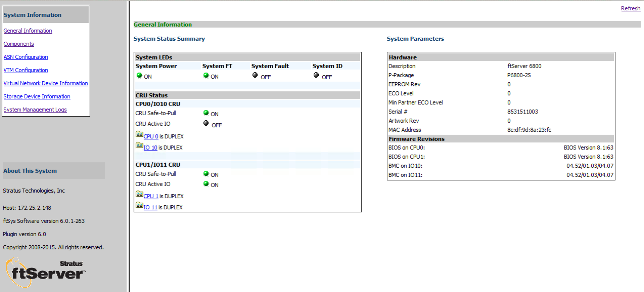Open the Components page

tap(19, 44)
